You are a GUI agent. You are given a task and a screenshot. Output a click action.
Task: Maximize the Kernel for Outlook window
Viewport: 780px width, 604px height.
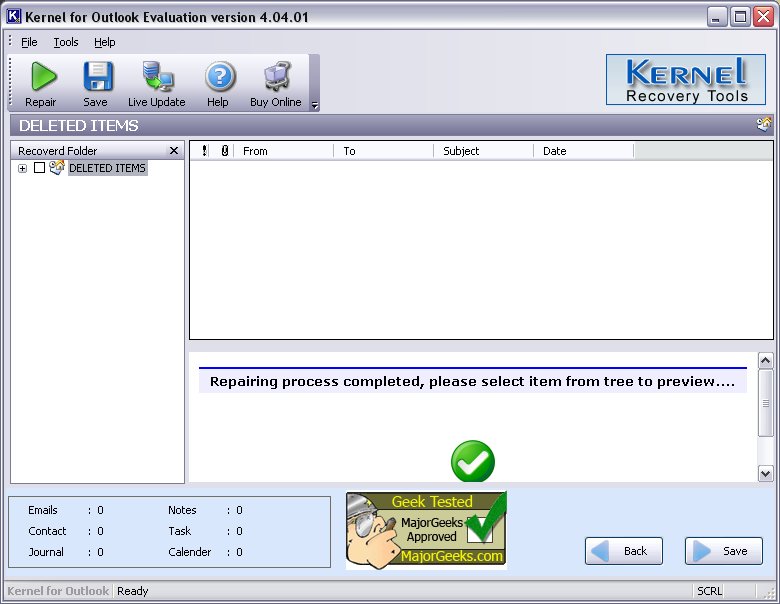coord(740,17)
